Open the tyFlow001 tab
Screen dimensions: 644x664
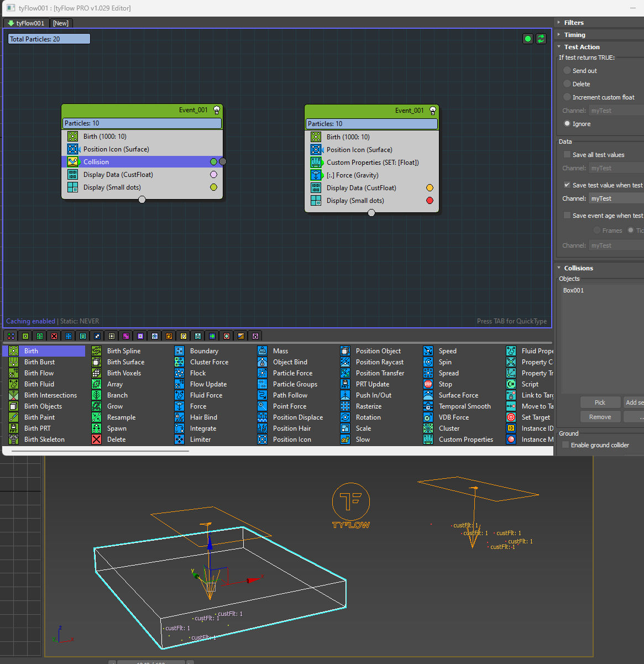tap(26, 23)
